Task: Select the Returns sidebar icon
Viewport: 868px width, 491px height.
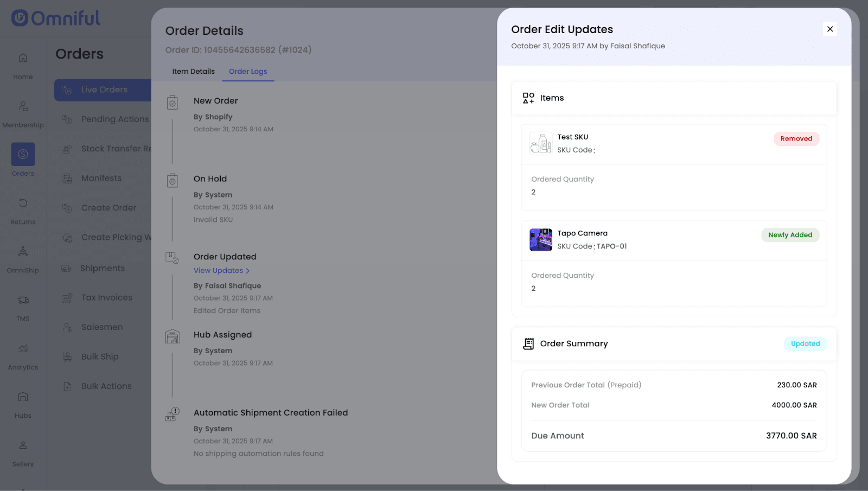Action: 23,203
